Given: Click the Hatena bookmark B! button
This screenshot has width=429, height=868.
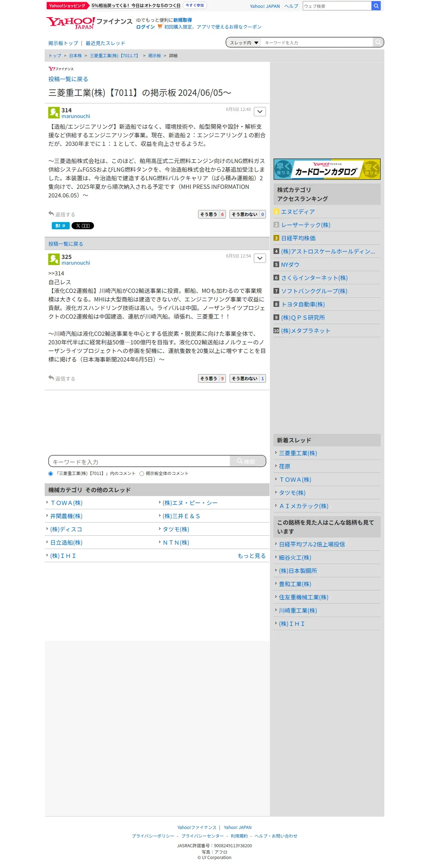Looking at the screenshot, I should [x=60, y=226].
